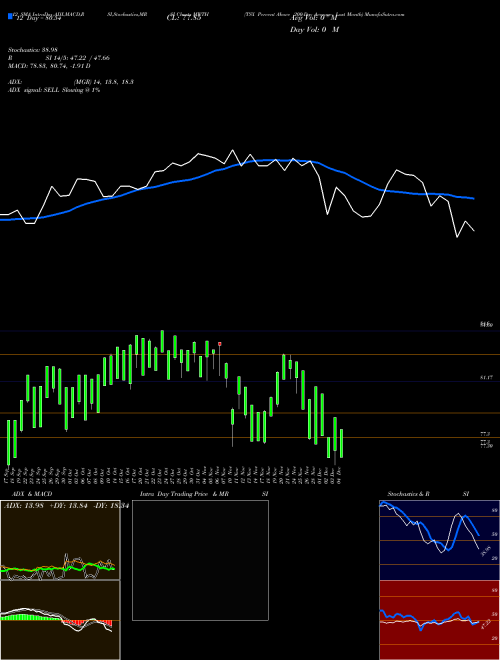
Task: Click the empty Intra Day Trading panel
Action: tap(200, 560)
